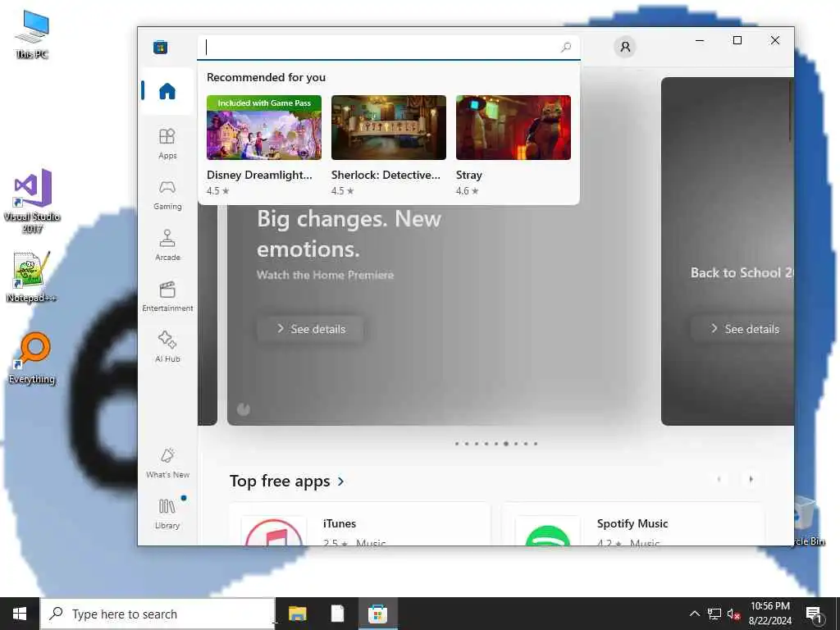Click the search magnifier icon
The image size is (840, 630).
coord(566,47)
